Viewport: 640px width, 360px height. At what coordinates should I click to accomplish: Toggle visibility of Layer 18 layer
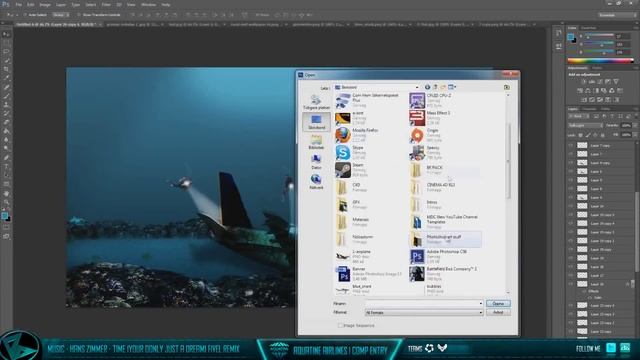(571, 267)
